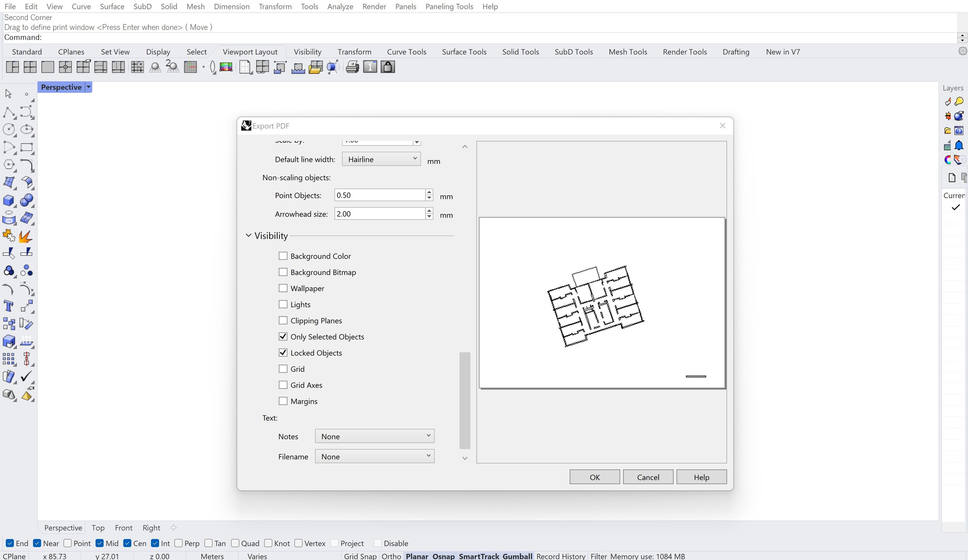The image size is (968, 560).
Task: Choose the Circle tool
Action: 9,130
